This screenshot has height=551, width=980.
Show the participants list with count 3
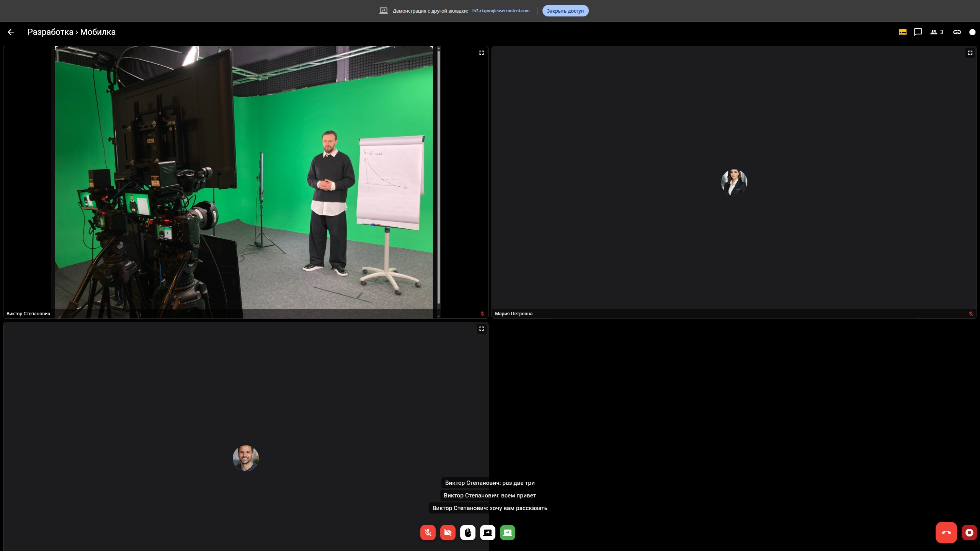(937, 32)
